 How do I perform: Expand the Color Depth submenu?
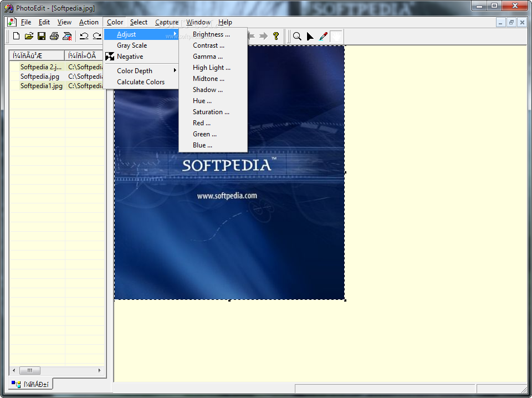(141, 70)
